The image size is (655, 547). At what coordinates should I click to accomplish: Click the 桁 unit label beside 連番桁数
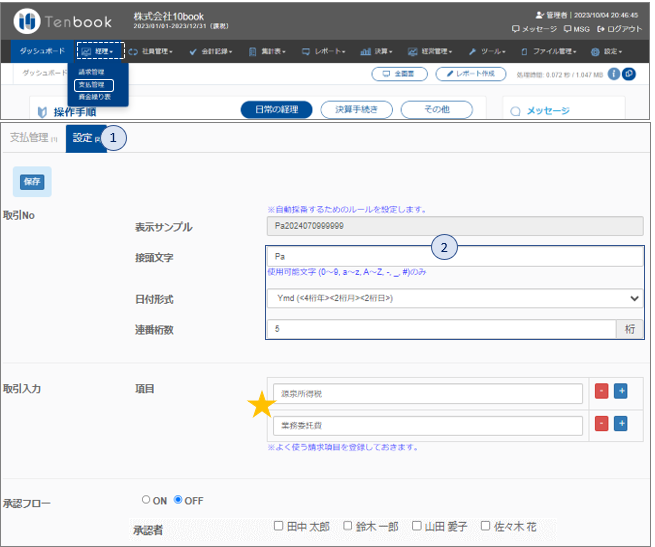(630, 329)
